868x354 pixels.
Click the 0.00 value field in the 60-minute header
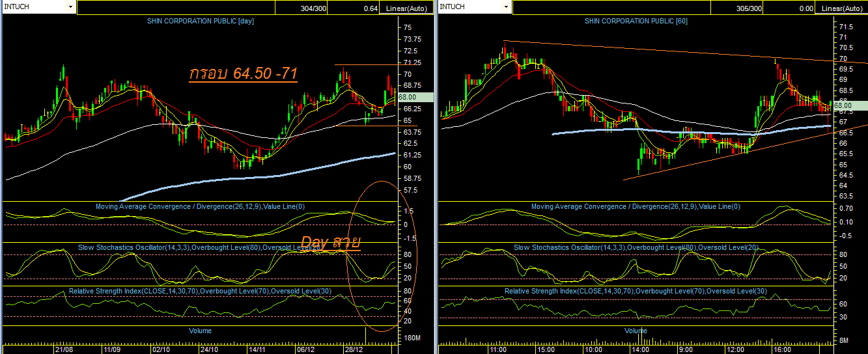point(790,8)
